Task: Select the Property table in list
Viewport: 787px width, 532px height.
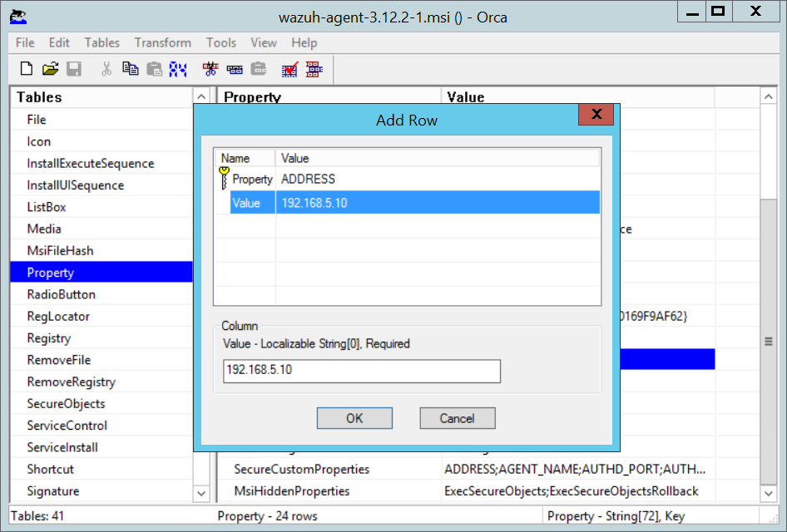Action: point(101,273)
